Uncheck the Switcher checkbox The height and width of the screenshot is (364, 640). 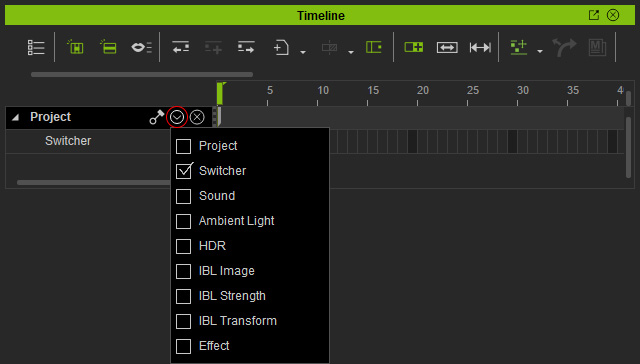[184, 171]
